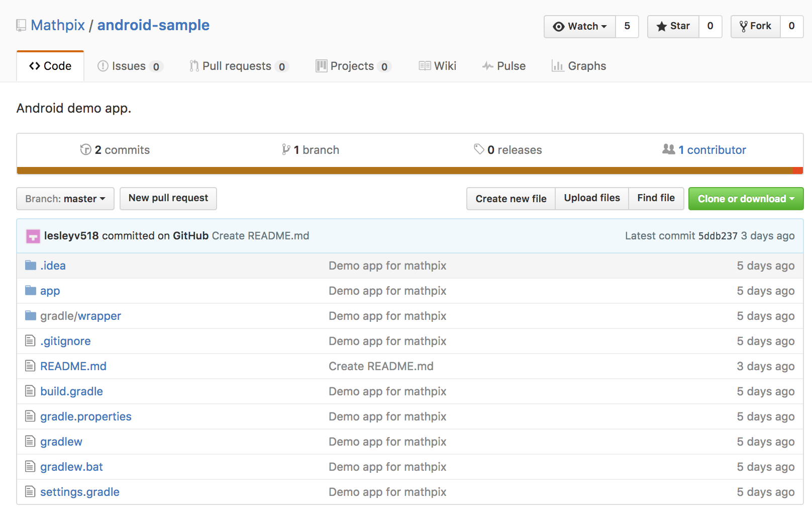The width and height of the screenshot is (812, 511).
Task: Click the Graphs bar chart icon
Action: coord(557,66)
